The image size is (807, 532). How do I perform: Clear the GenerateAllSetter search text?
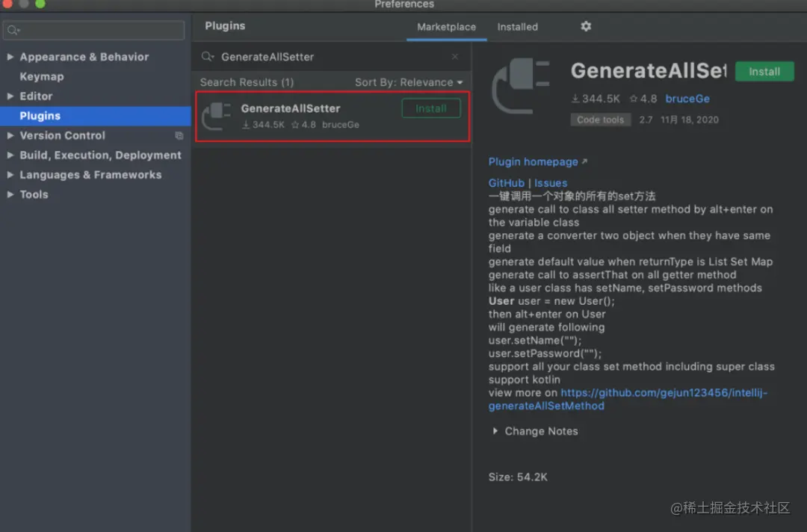click(455, 57)
